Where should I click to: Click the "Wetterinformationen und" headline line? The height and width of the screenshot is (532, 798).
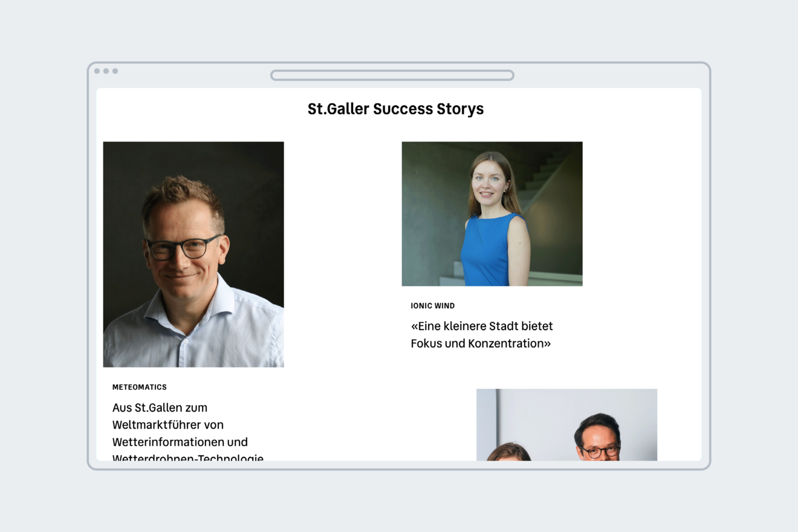click(x=180, y=442)
